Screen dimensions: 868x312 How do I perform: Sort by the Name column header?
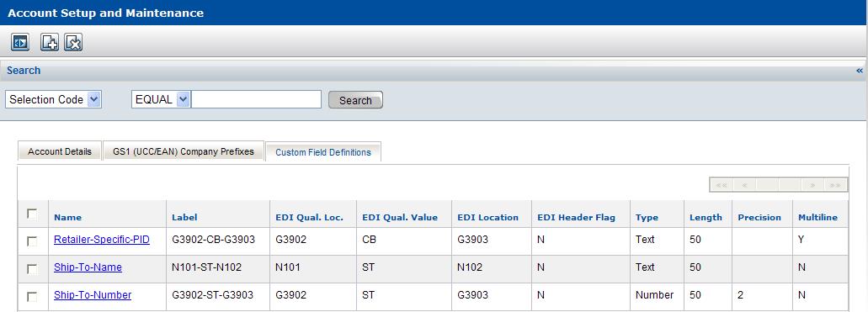click(x=67, y=218)
